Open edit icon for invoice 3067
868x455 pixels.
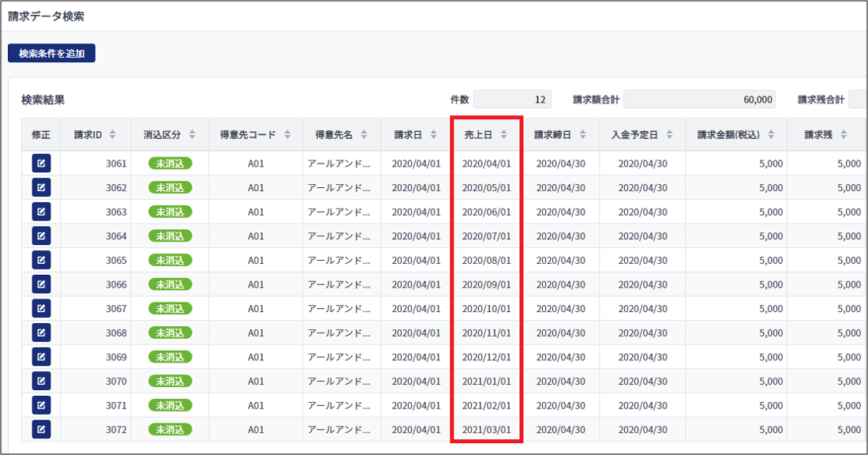(x=41, y=309)
